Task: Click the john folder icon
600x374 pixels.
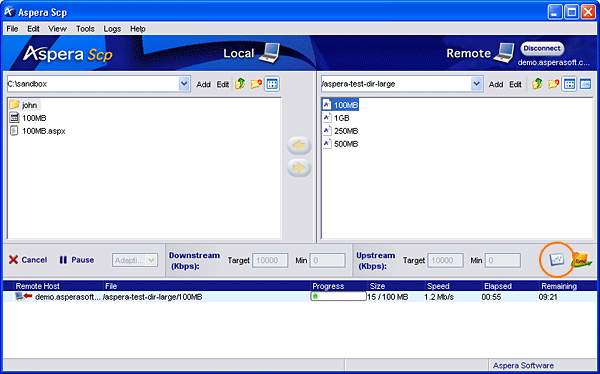Action: tap(14, 105)
